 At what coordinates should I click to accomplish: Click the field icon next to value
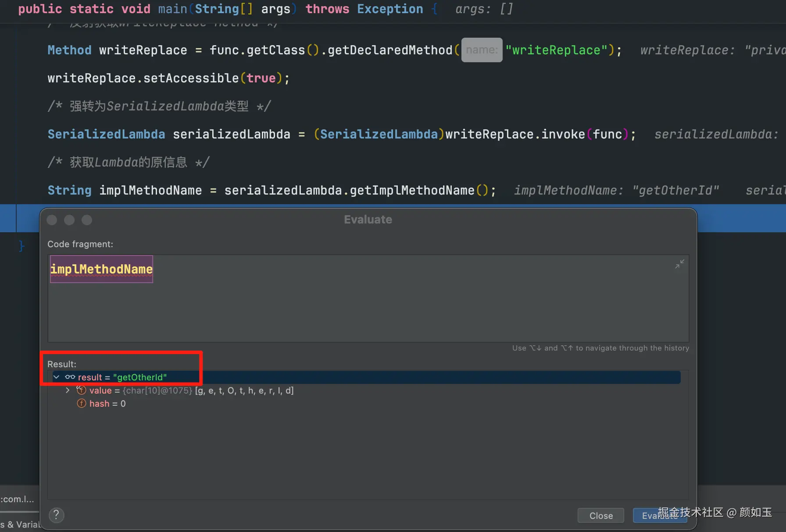(82, 390)
